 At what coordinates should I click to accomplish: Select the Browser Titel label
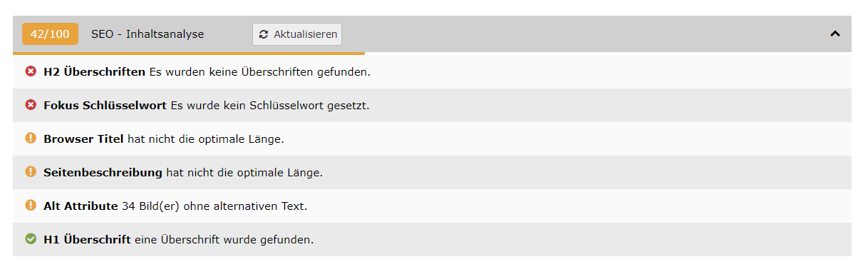pos(83,138)
